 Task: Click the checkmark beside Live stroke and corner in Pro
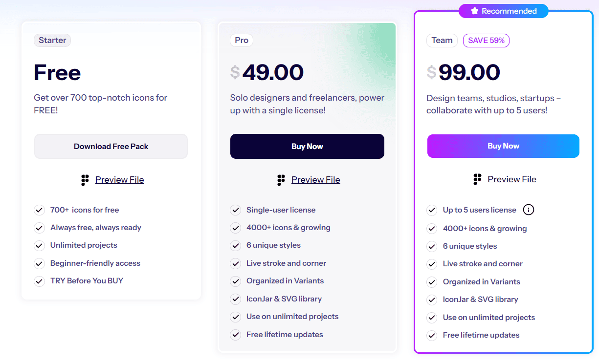click(x=235, y=263)
